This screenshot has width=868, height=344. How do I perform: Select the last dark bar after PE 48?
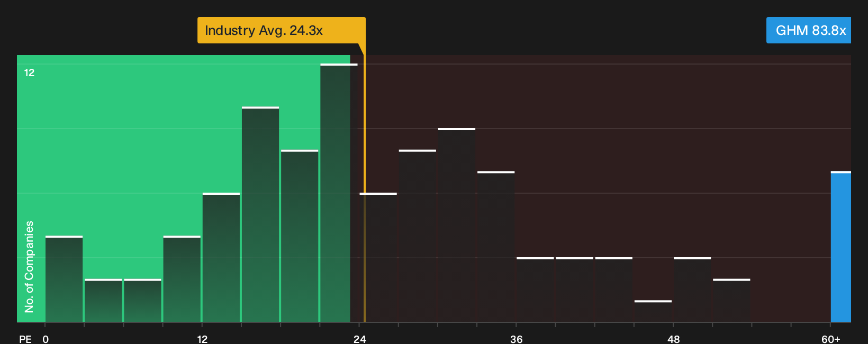pyautogui.click(x=731, y=300)
